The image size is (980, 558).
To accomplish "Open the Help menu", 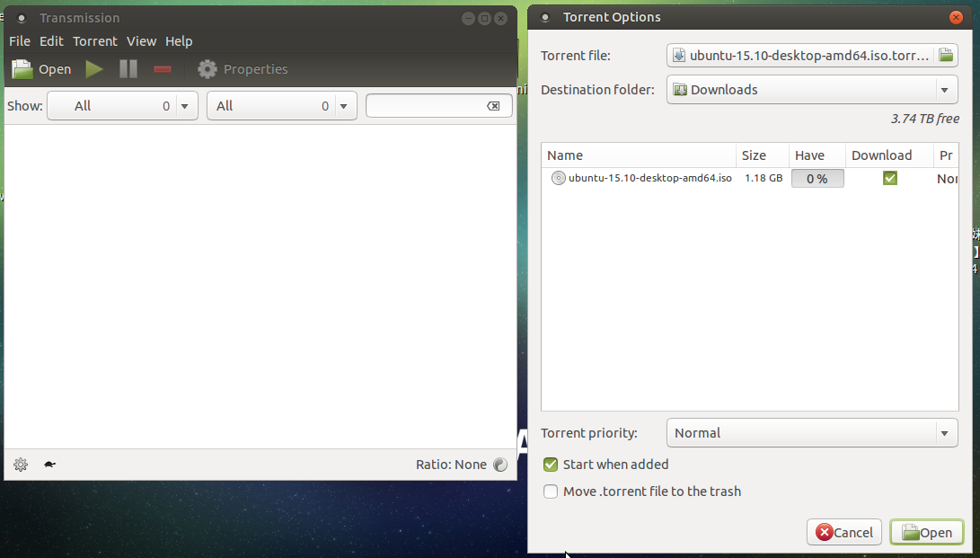I will point(179,41).
